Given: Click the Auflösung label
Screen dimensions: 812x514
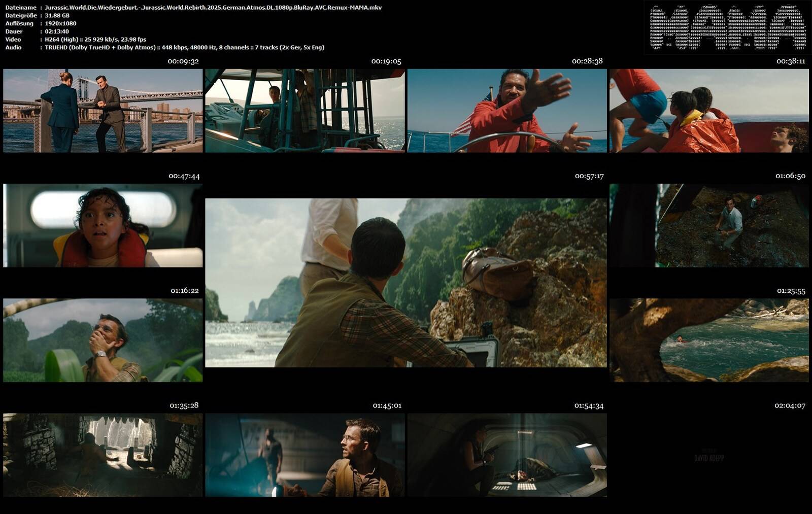Looking at the screenshot, I should [19, 23].
